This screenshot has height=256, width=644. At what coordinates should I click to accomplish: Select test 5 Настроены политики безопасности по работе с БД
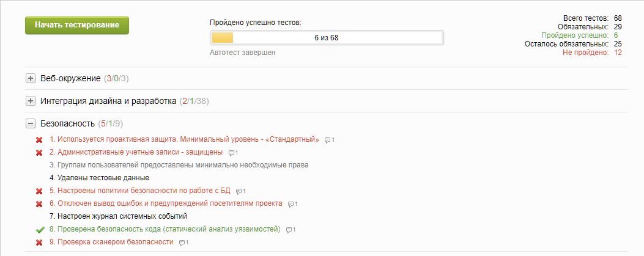click(x=140, y=191)
